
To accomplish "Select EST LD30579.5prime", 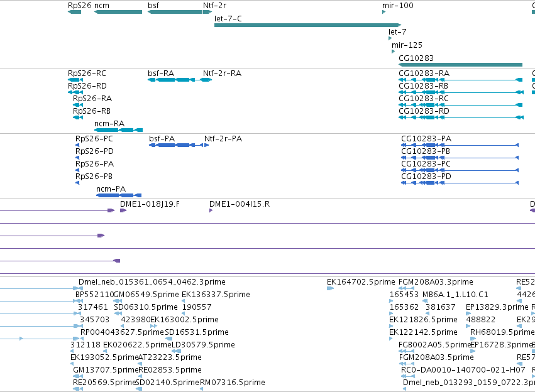I will pos(203,345).
